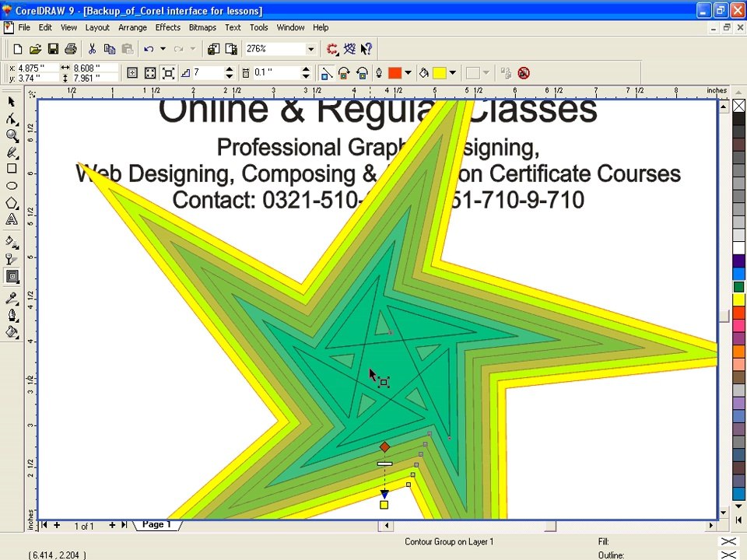This screenshot has height=560, width=747.
Task: Open the File menu
Action: tap(24, 27)
